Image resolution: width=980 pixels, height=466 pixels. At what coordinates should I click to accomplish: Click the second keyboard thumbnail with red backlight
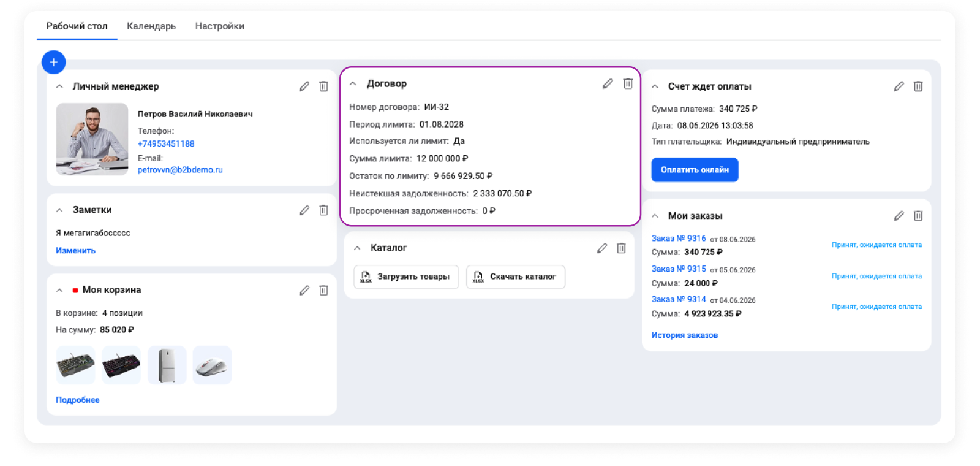121,365
